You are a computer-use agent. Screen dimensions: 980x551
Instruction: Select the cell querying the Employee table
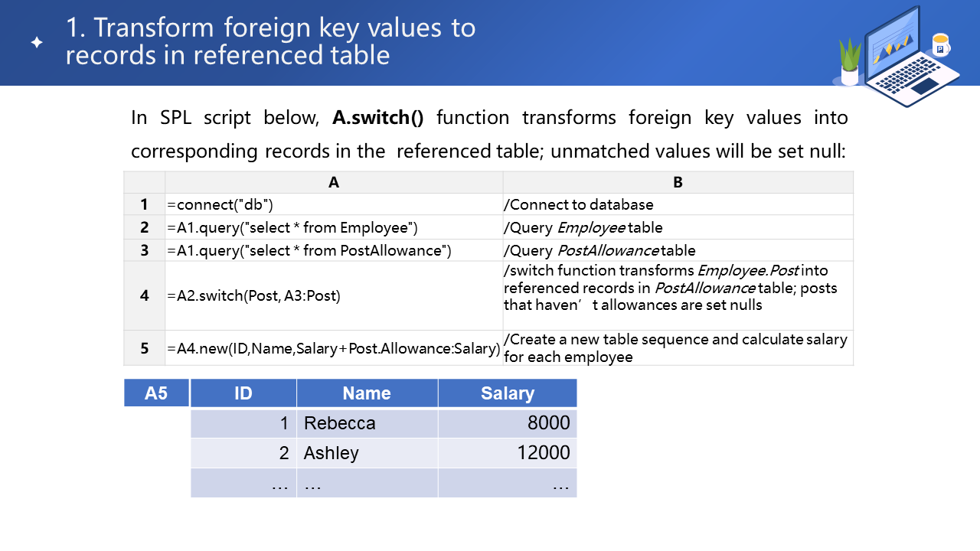(334, 227)
